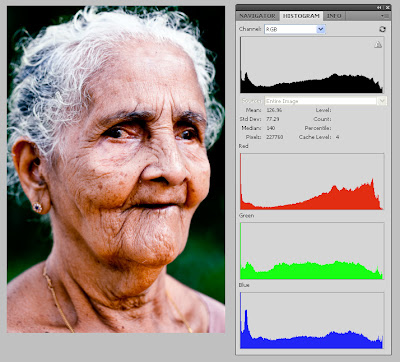Click the Cache Level value 4
The height and width of the screenshot is (362, 400).
(337, 137)
